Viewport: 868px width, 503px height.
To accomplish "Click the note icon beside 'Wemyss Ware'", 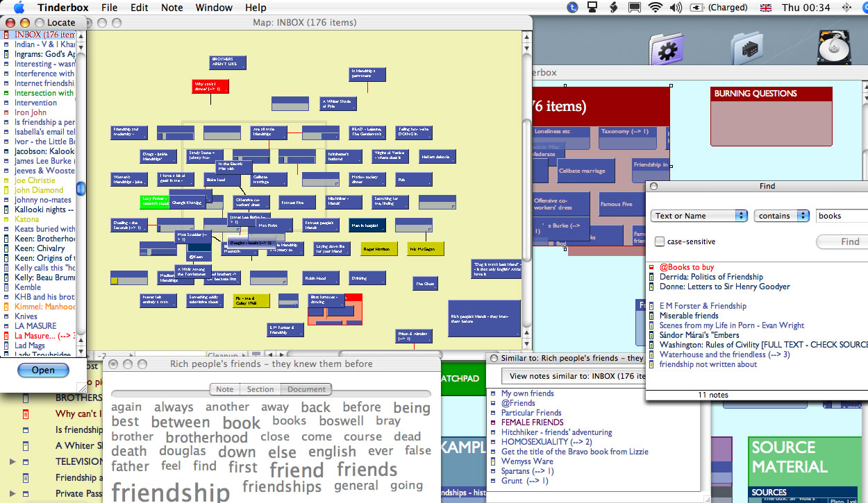I will click(494, 461).
